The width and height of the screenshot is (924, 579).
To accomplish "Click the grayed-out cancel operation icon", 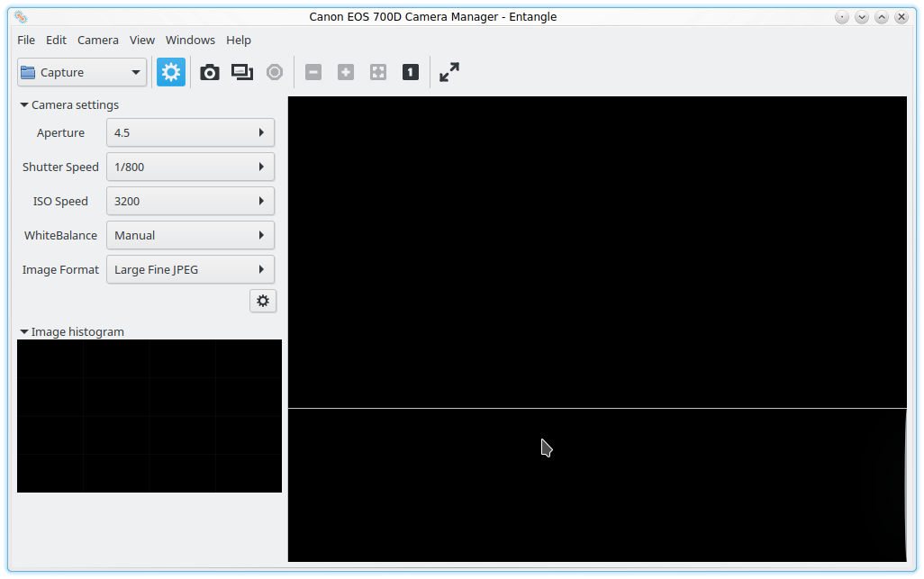I will click(x=275, y=72).
